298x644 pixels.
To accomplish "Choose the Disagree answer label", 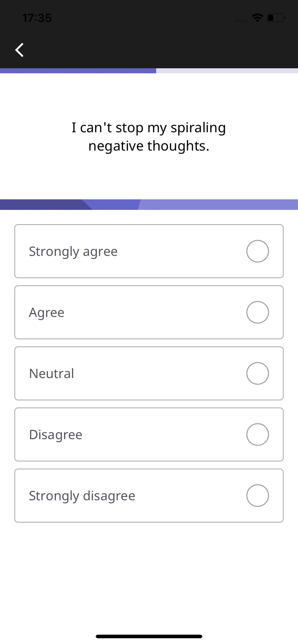I will (x=55, y=435).
